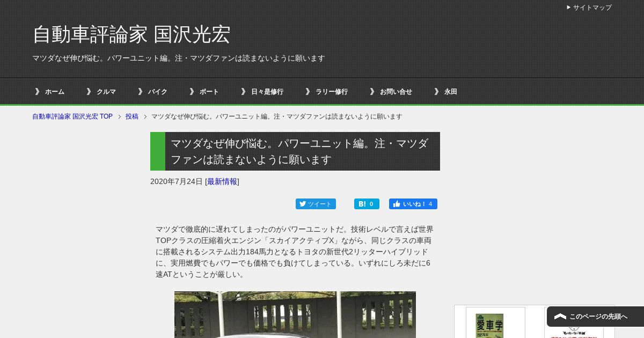Screen dimensions: 644x338
Task: Select 日々是修行 in navigation
Action: click(262, 92)
